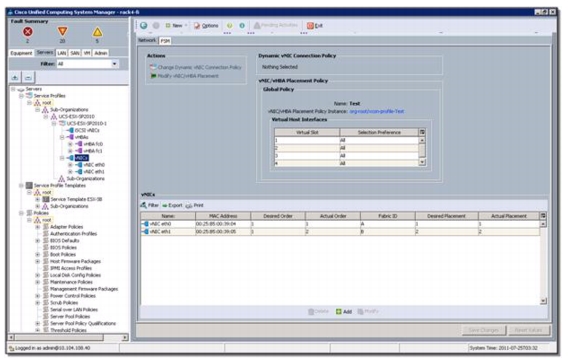Expand the vNIC eth0 tree node
The image size is (576, 361).
[x=70, y=165]
